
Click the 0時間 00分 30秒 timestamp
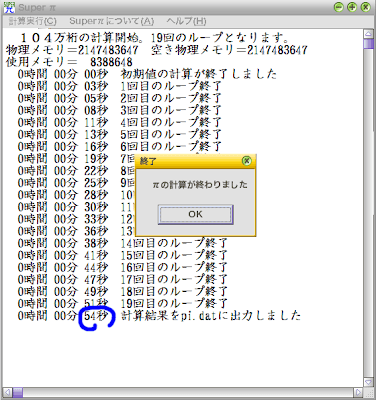click(x=63, y=207)
